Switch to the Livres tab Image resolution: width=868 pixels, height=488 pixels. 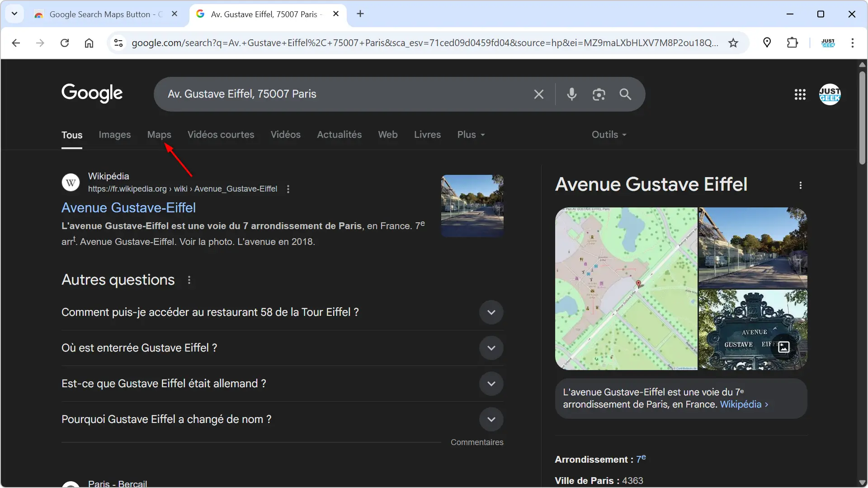pyautogui.click(x=428, y=135)
